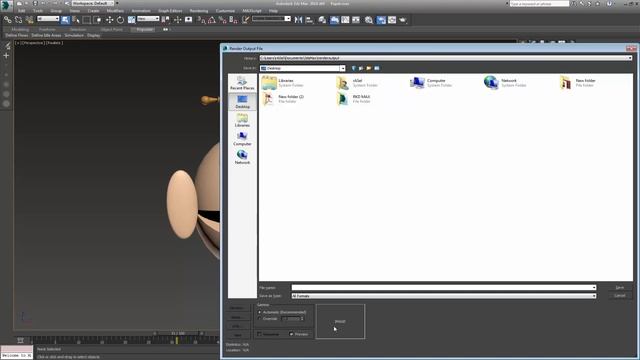
Task: Activate the Select Object tool
Action: point(65,20)
